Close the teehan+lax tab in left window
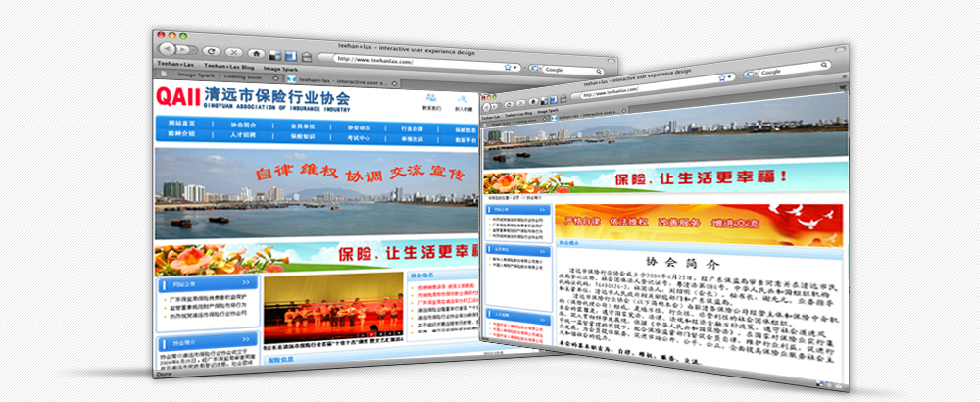Image resolution: width=980 pixels, height=402 pixels. pyautogui.click(x=394, y=83)
